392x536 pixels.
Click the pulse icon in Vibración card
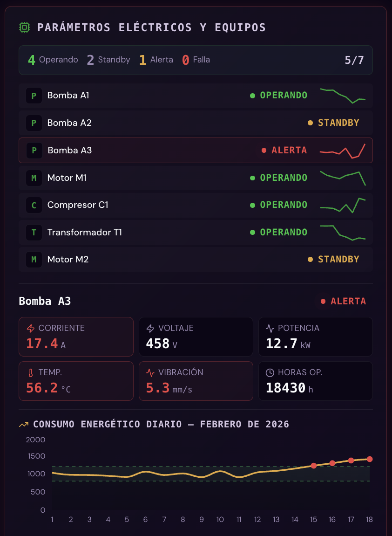150,372
